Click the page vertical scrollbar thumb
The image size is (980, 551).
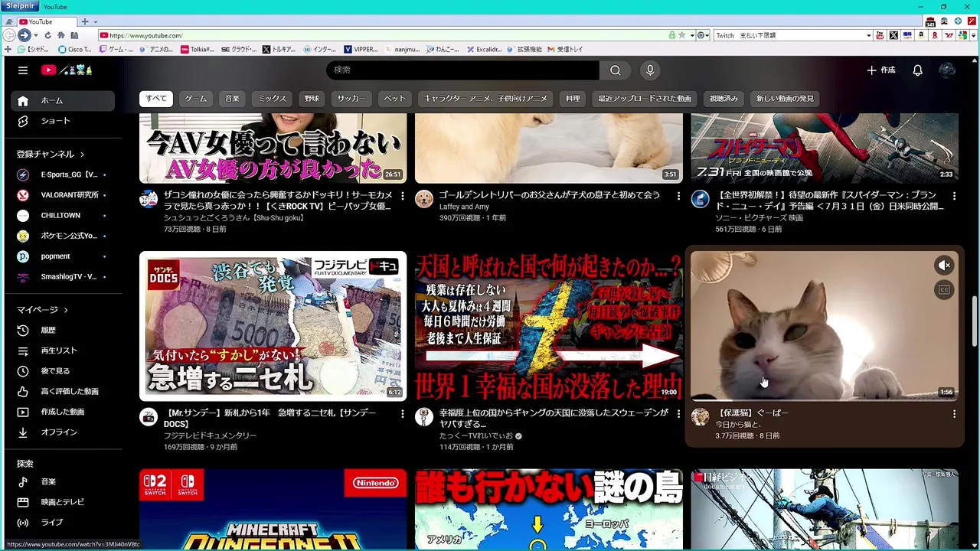(x=975, y=321)
